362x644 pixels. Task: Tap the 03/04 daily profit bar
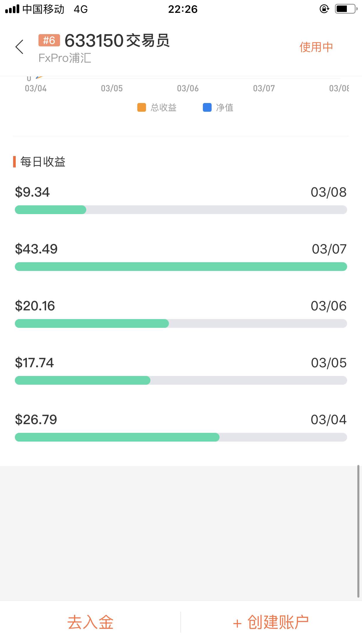(181, 437)
